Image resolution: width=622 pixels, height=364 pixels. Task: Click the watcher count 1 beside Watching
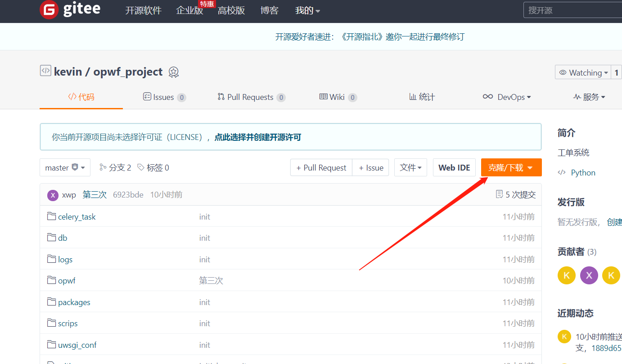pos(617,72)
